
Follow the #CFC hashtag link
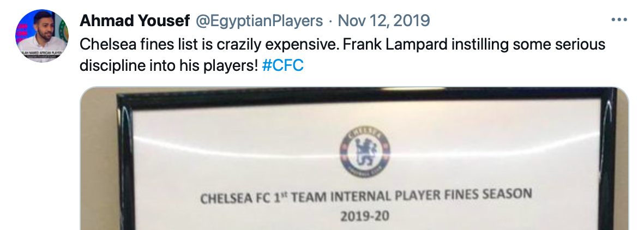coord(282,66)
